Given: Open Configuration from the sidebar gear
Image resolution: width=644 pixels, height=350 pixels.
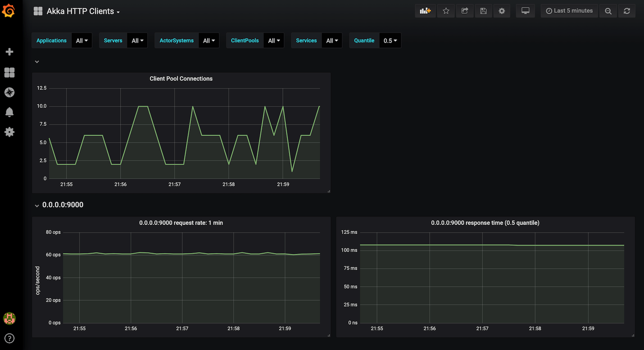Looking at the screenshot, I should (x=9, y=132).
